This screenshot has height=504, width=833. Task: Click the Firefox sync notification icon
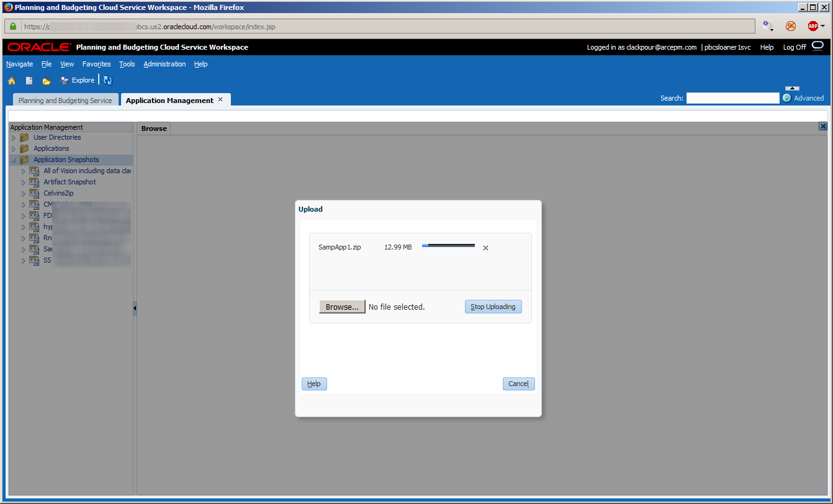768,26
